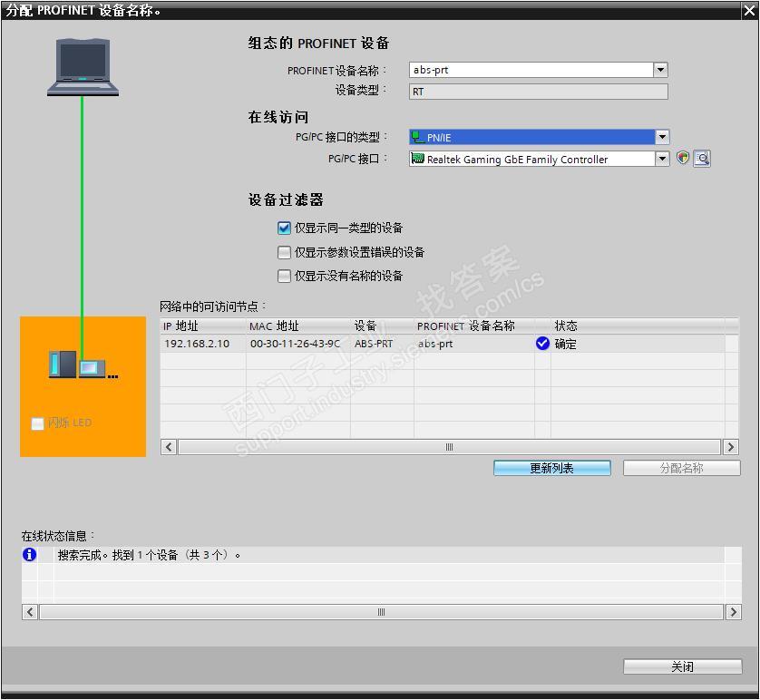Image resolution: width=760 pixels, height=700 pixels.
Task: Click the 分配名称 button
Action: click(681, 468)
